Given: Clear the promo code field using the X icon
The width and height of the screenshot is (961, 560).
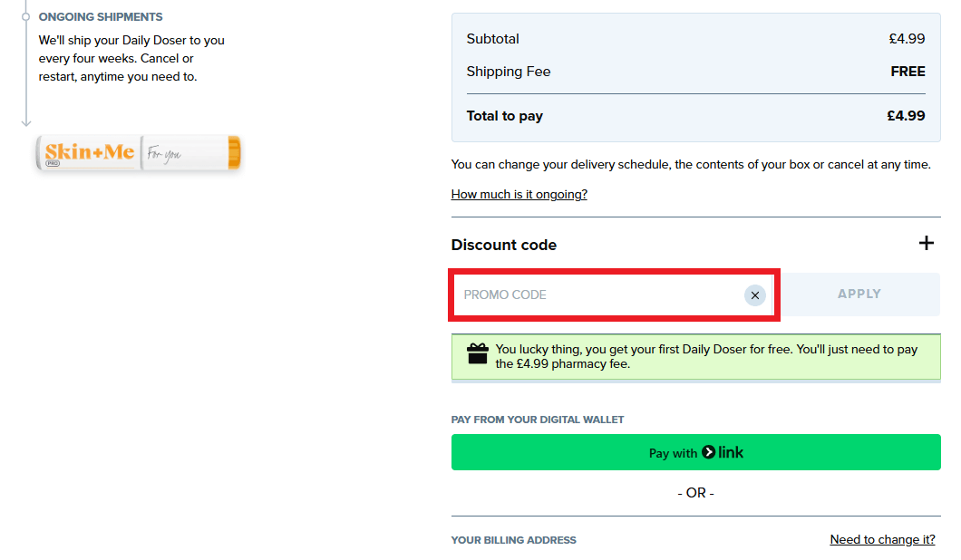Looking at the screenshot, I should tap(754, 294).
